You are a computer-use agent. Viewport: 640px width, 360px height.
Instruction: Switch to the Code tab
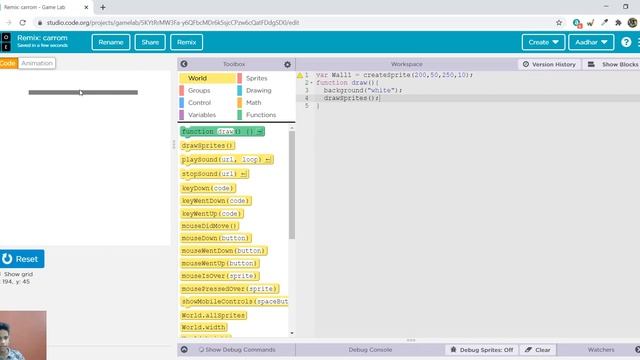tap(8, 63)
